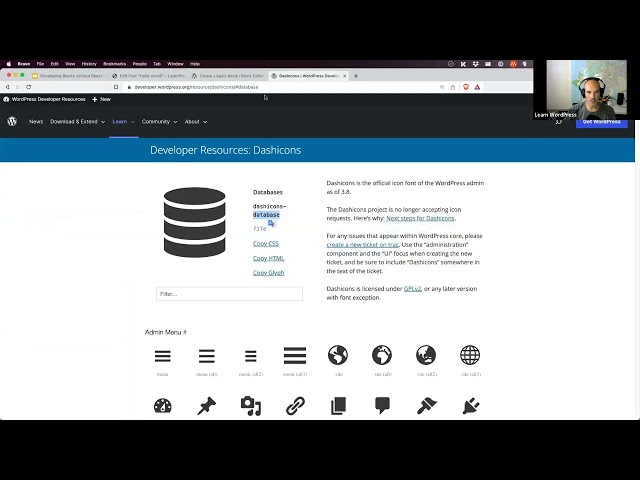
Task: Click the WordPress logo in site header
Action: [12, 121]
